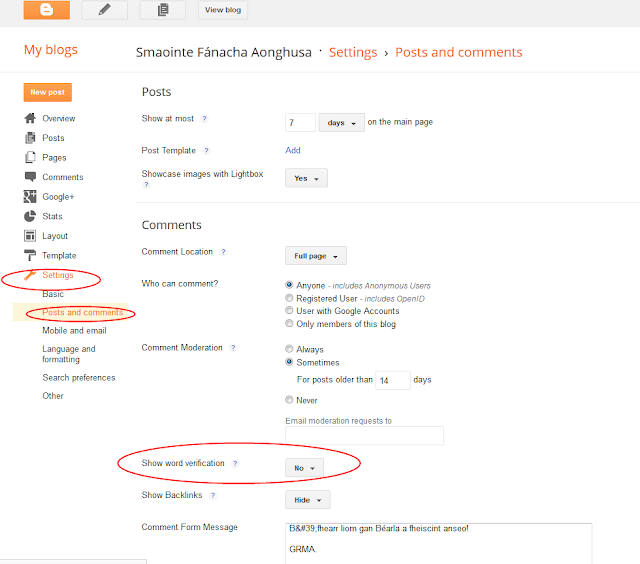Open the post list pages icon
The image size is (640, 564).
[163, 9]
